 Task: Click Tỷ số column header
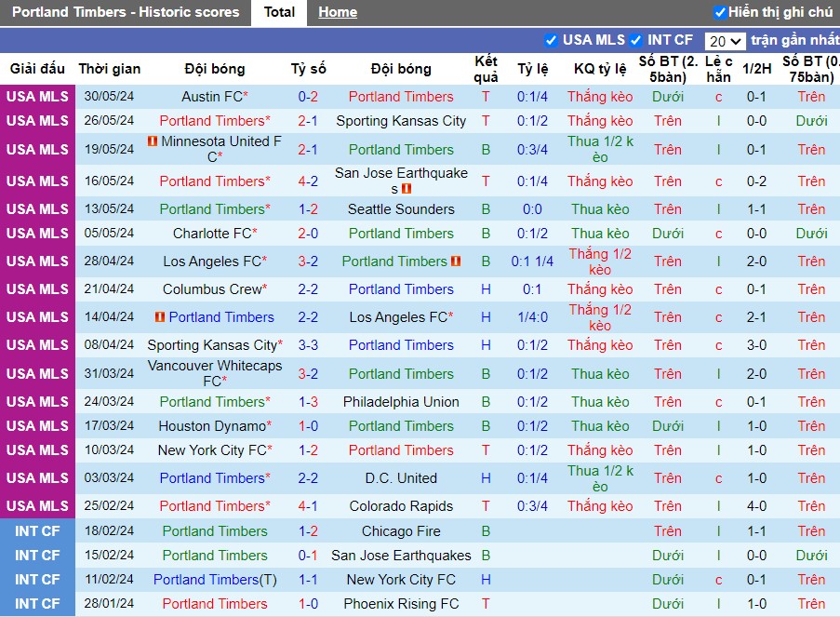click(308, 69)
